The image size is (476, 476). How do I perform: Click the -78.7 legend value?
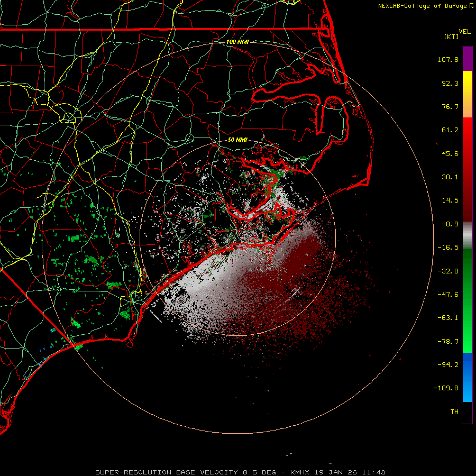pyautogui.click(x=448, y=342)
